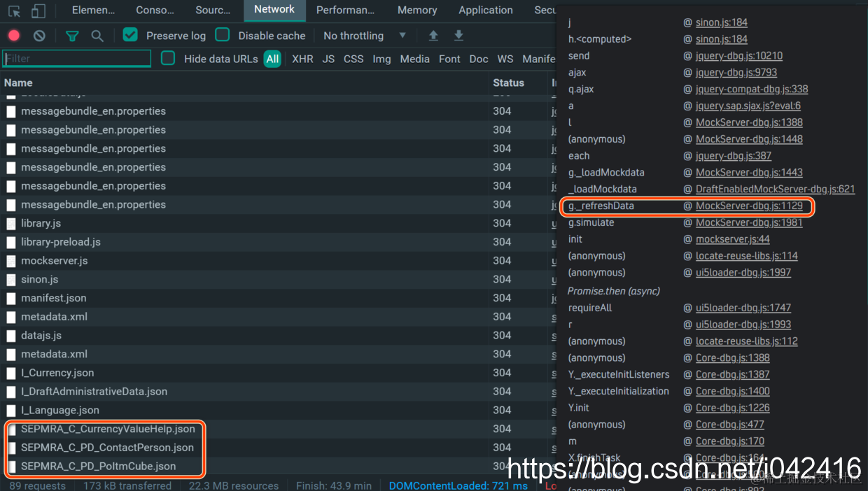Screen dimensions: 868x491
Task: Open link DraftEnabledMockServer-dbg.js:621
Action: (x=775, y=190)
